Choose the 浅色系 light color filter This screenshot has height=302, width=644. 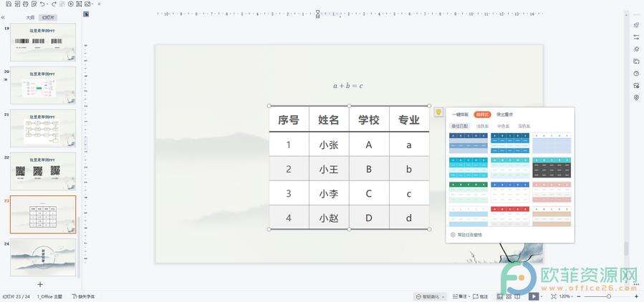click(482, 126)
